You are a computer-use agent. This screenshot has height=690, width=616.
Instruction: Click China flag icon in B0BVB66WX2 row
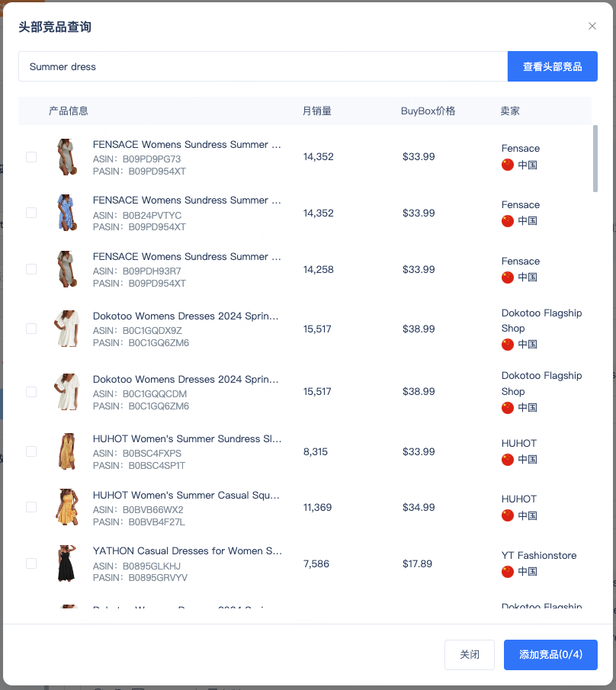click(508, 515)
